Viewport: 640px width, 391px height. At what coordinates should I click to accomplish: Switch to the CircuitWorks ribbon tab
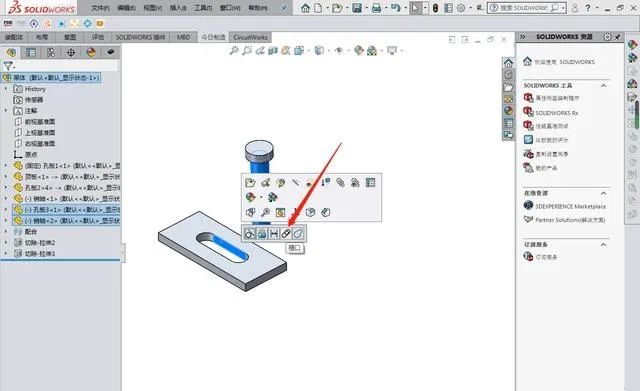(x=250, y=37)
